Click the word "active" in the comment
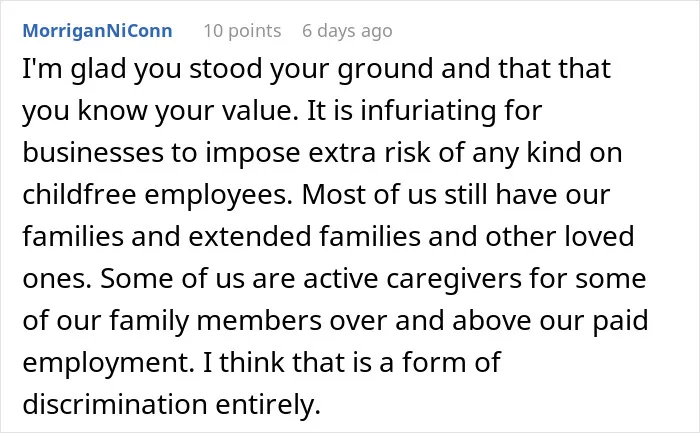This screenshot has height=433, width=700. 341,278
